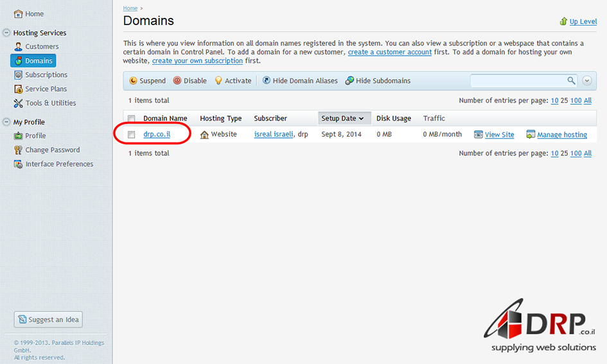The height and width of the screenshot is (364, 607).
Task: Click the Suspend icon in toolbar
Action: click(133, 81)
